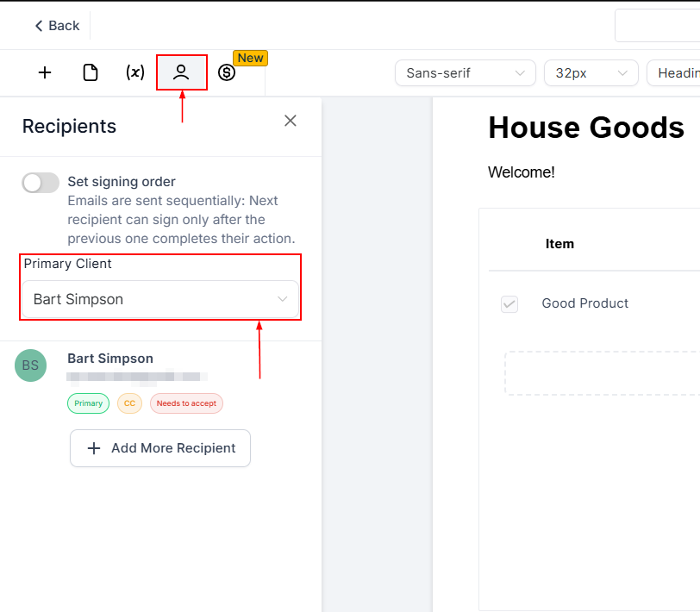The height and width of the screenshot is (612, 700).
Task: Open the Heading style dropdown
Action: 673,73
